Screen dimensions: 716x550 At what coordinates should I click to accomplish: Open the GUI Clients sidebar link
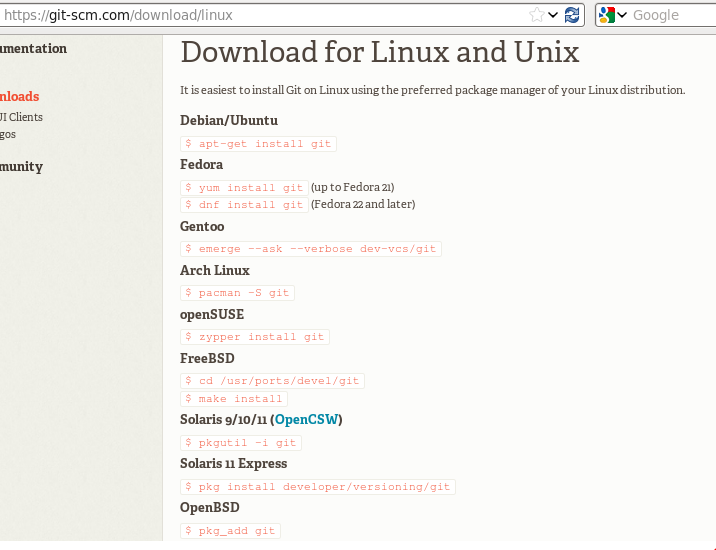[21, 117]
